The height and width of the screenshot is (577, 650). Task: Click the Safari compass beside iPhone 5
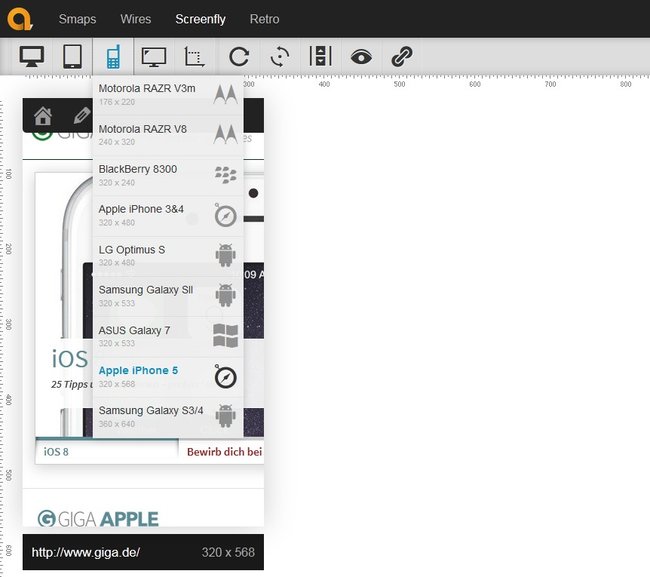point(225,376)
